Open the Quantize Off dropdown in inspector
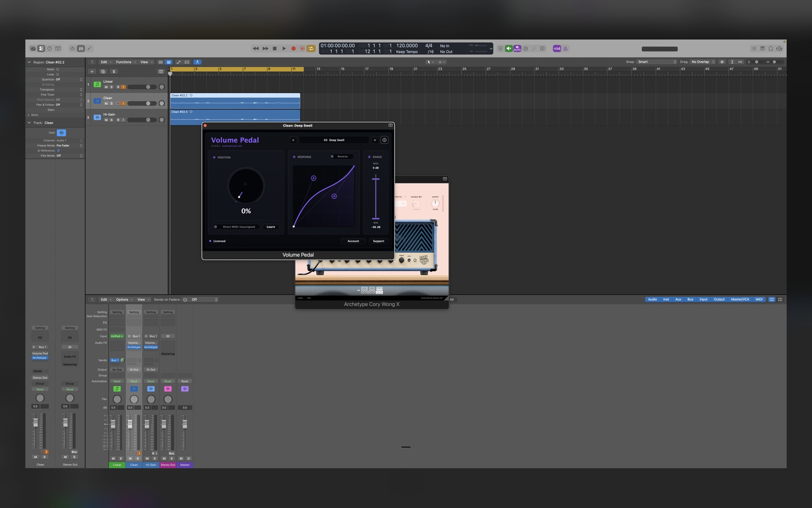This screenshot has width=812, height=508. click(69, 79)
